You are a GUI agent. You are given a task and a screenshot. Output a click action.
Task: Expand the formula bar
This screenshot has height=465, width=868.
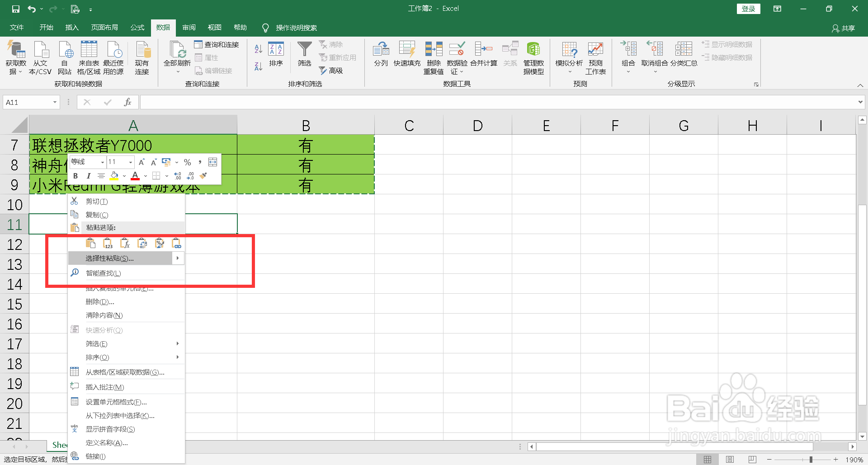click(x=860, y=102)
